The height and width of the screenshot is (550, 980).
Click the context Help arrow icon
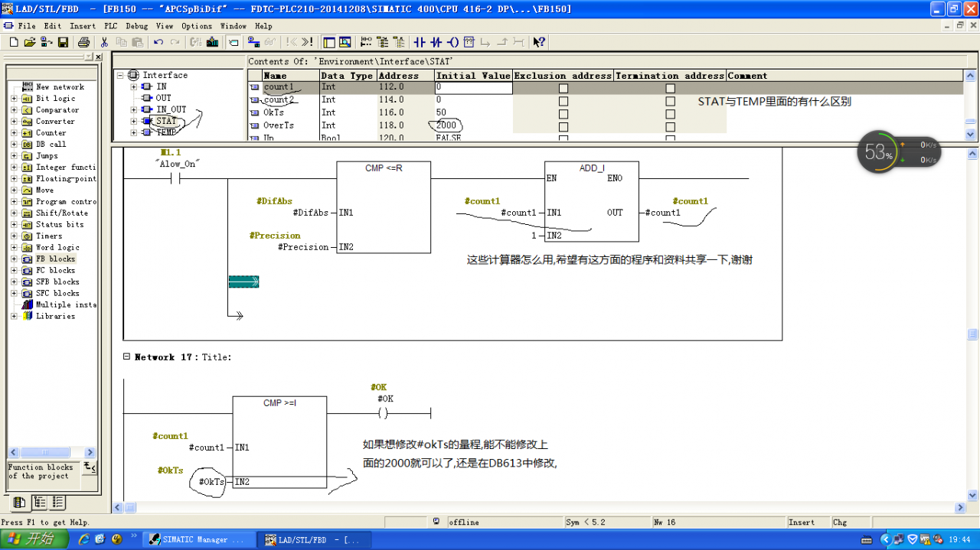pos(539,42)
